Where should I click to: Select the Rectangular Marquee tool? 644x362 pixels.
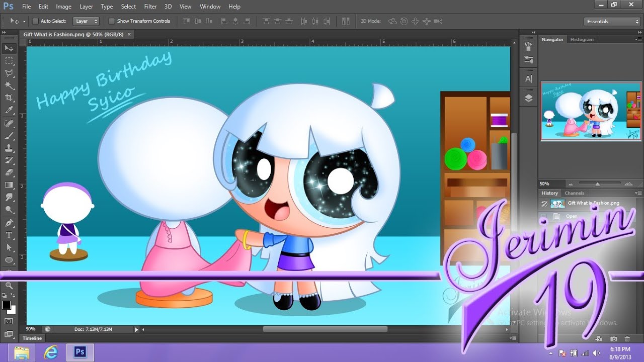(9, 61)
